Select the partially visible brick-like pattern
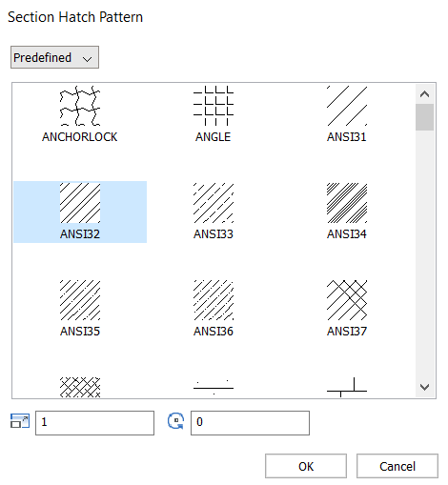 (x=347, y=387)
